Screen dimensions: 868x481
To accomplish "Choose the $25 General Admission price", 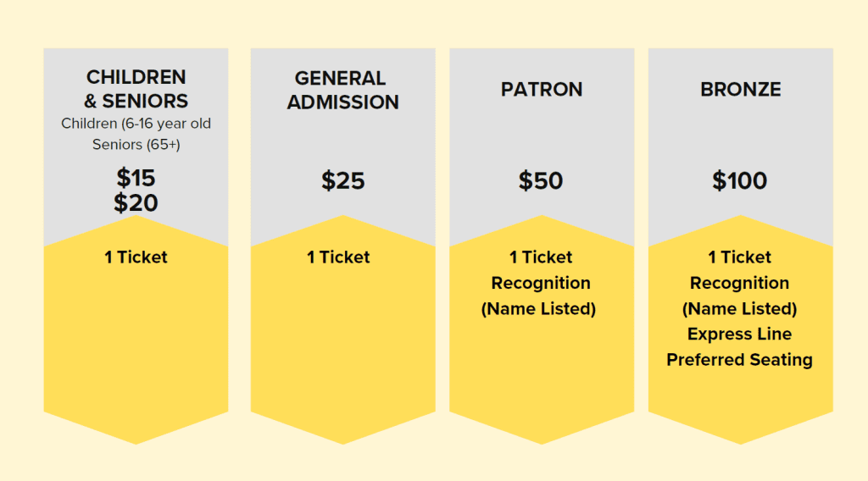I will (342, 180).
